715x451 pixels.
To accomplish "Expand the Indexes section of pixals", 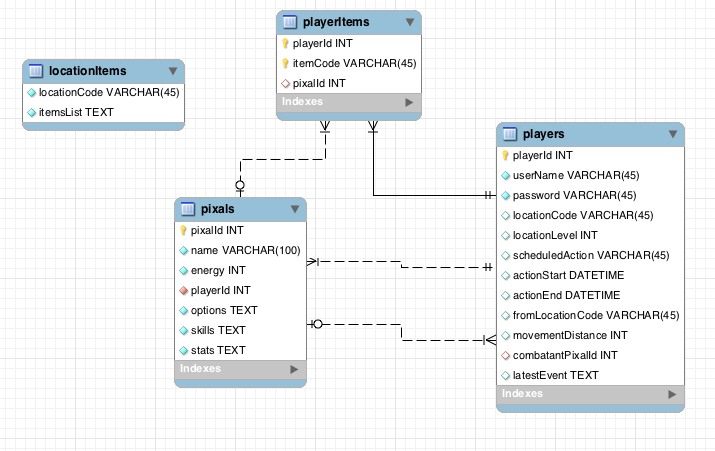I will click(293, 369).
